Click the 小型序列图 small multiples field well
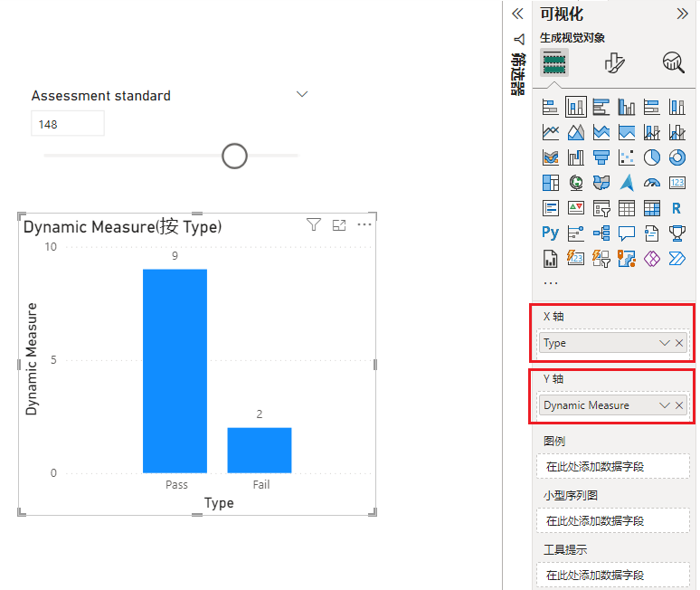The image size is (700, 590). tap(613, 520)
